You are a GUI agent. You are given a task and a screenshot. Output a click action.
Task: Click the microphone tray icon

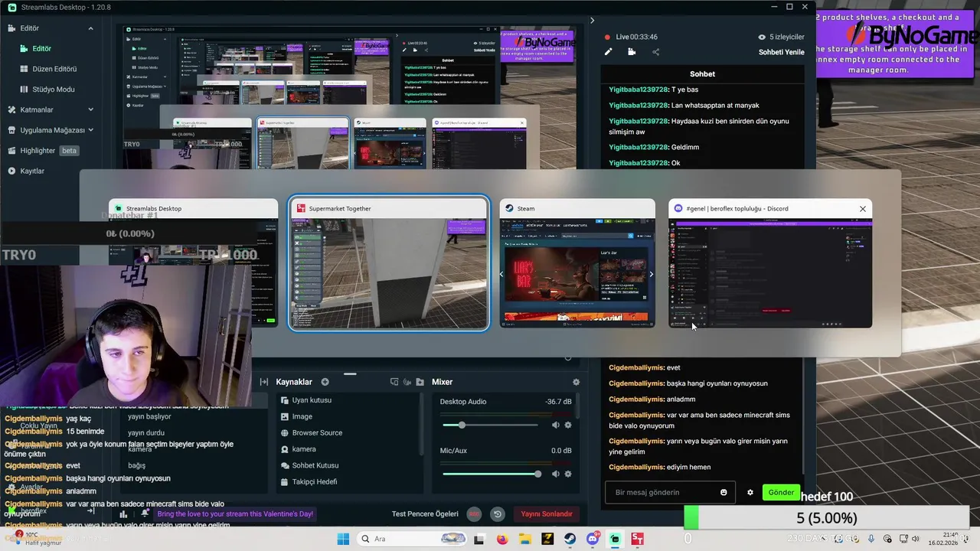point(871,539)
